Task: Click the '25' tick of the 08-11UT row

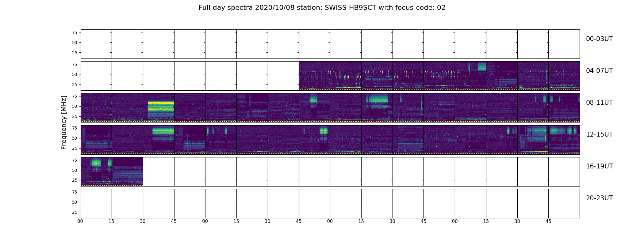Action: [x=75, y=116]
